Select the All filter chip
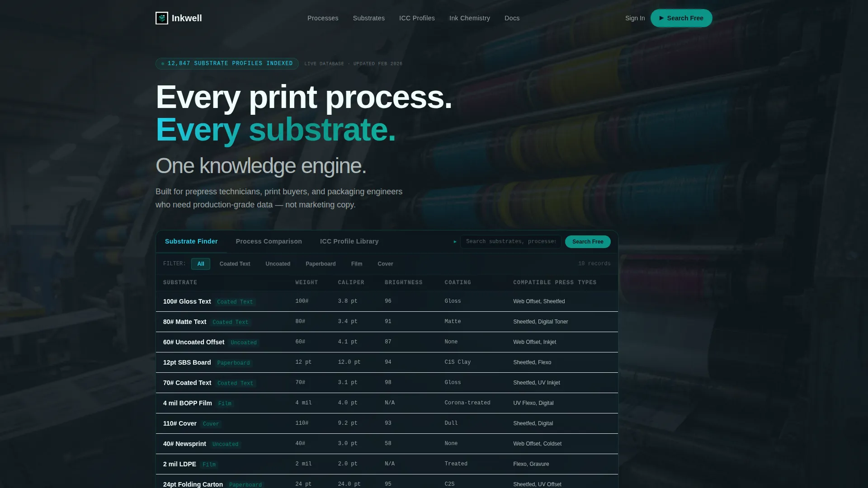The height and width of the screenshot is (488, 868). click(x=200, y=264)
